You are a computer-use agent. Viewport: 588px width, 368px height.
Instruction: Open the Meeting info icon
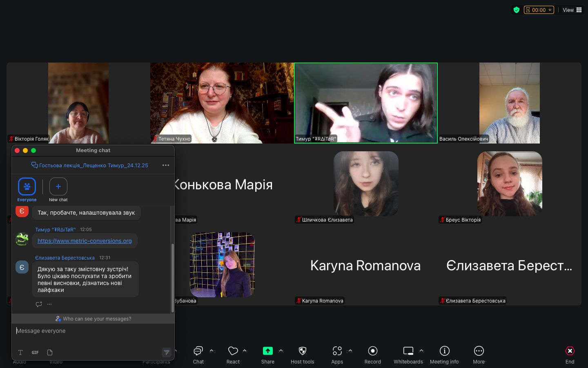click(x=444, y=351)
